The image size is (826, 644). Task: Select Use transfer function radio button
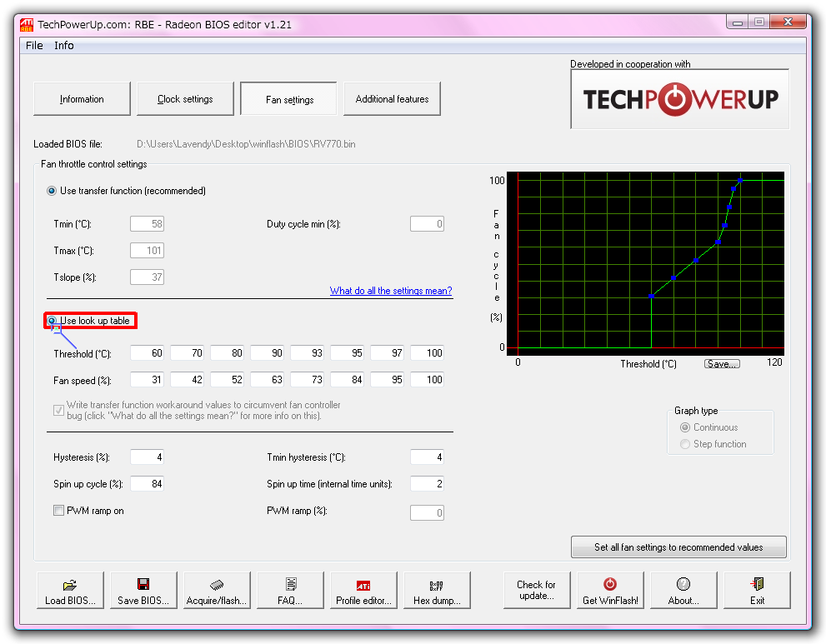(52, 191)
